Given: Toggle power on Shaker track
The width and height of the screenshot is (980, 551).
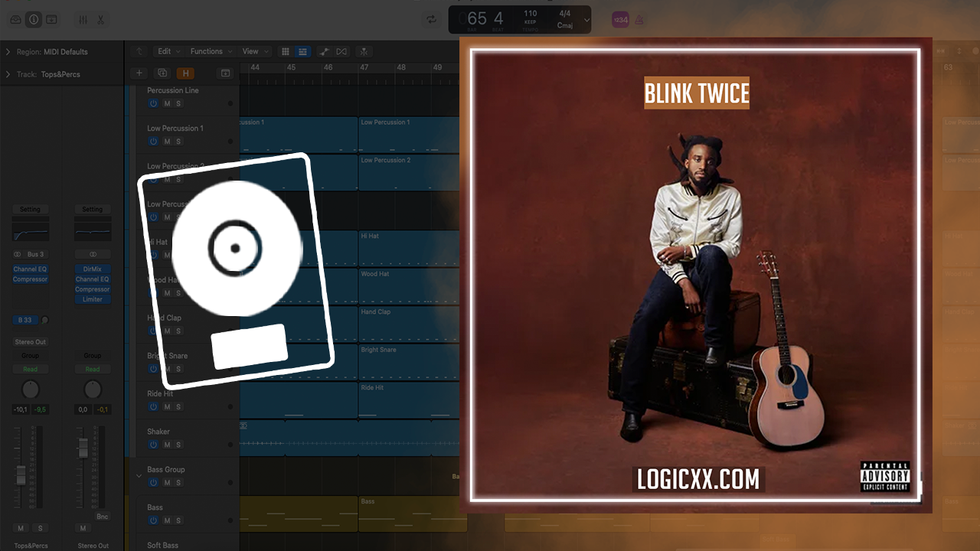Looking at the screenshot, I should coord(153,445).
